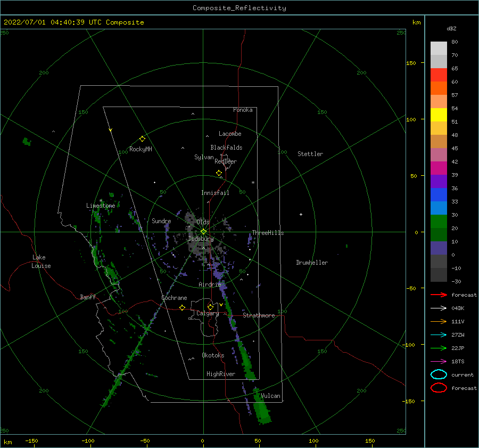
Task: Select the orange 111V arrow legend icon
Action: 439,321
